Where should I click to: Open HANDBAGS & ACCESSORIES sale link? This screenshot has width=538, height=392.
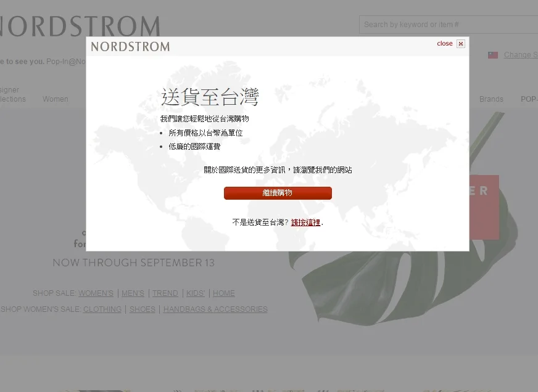coord(215,309)
